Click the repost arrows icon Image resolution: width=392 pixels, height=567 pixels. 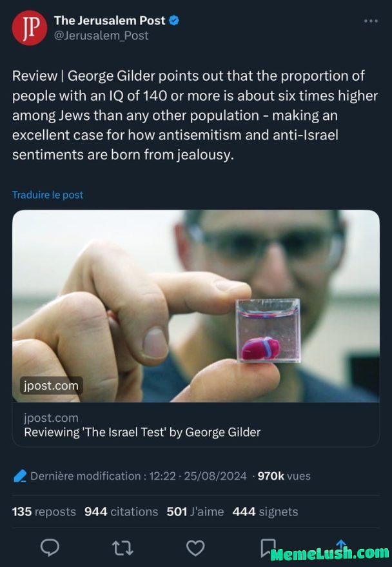pos(121,548)
